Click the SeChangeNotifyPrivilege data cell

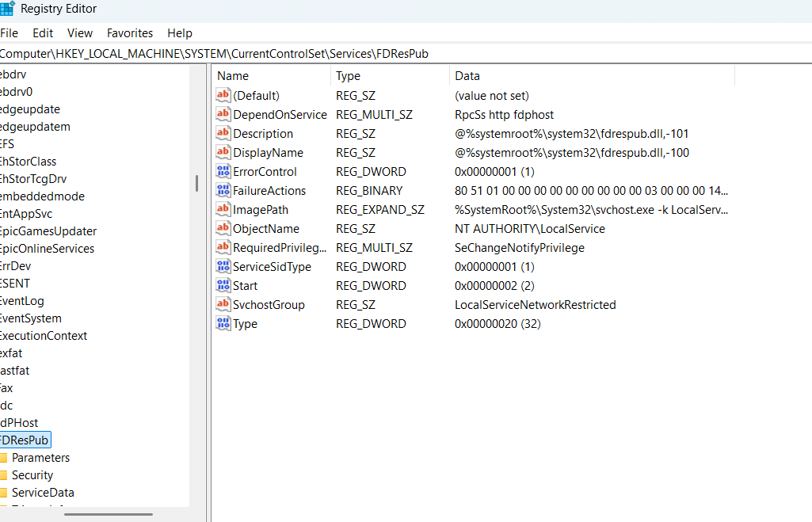coord(520,248)
